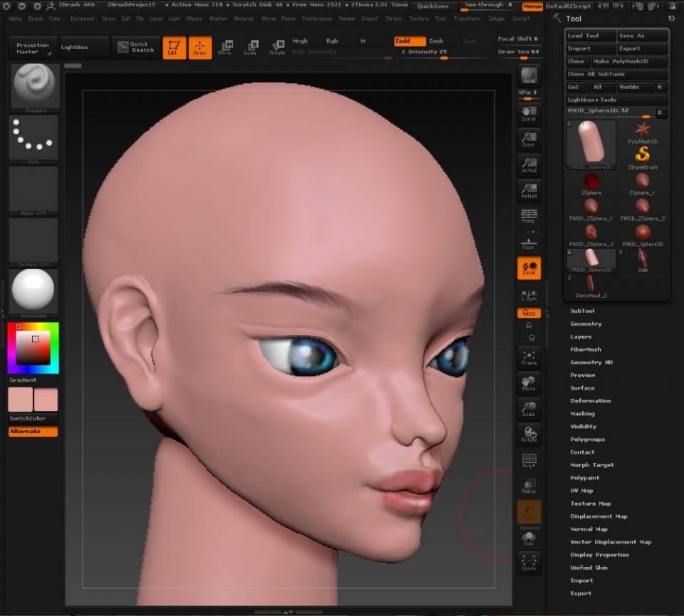Image resolution: width=684 pixels, height=616 pixels.
Task: Open the Brush menu
Action: pyautogui.click(x=36, y=19)
